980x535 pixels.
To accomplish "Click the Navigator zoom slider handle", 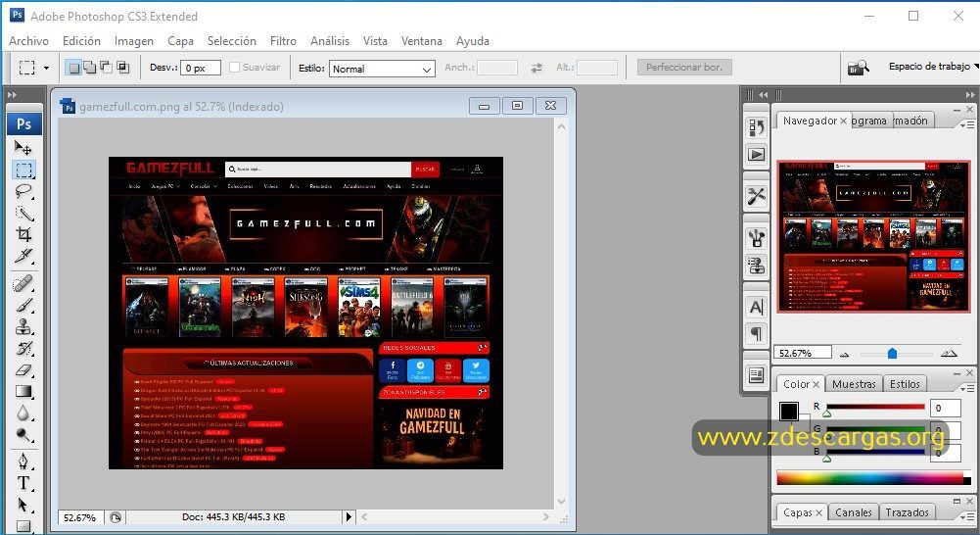I will 893,354.
